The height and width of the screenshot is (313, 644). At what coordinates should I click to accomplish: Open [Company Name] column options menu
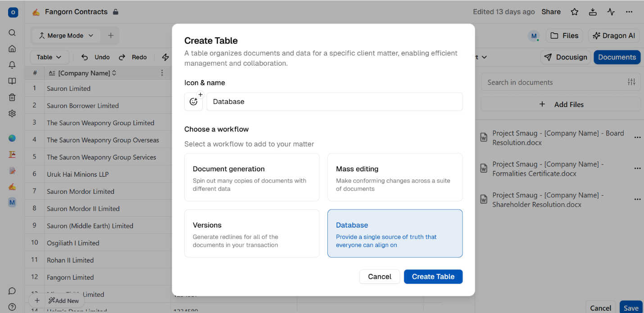click(x=162, y=73)
